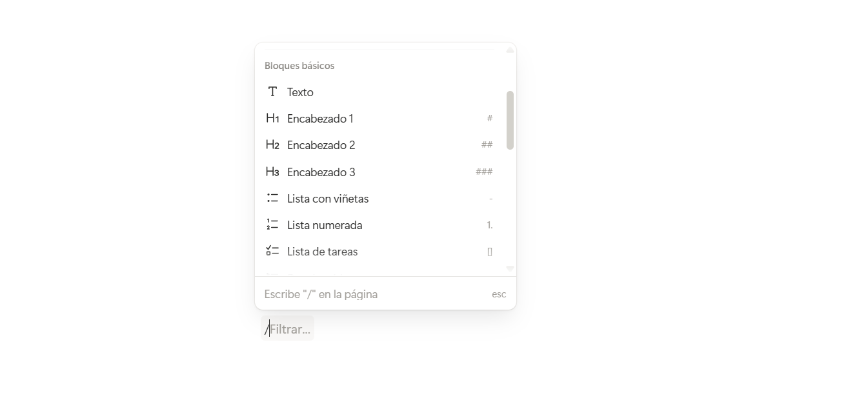This screenshot has width=868, height=420.
Task: Add a Lista de tareas block
Action: tap(322, 252)
